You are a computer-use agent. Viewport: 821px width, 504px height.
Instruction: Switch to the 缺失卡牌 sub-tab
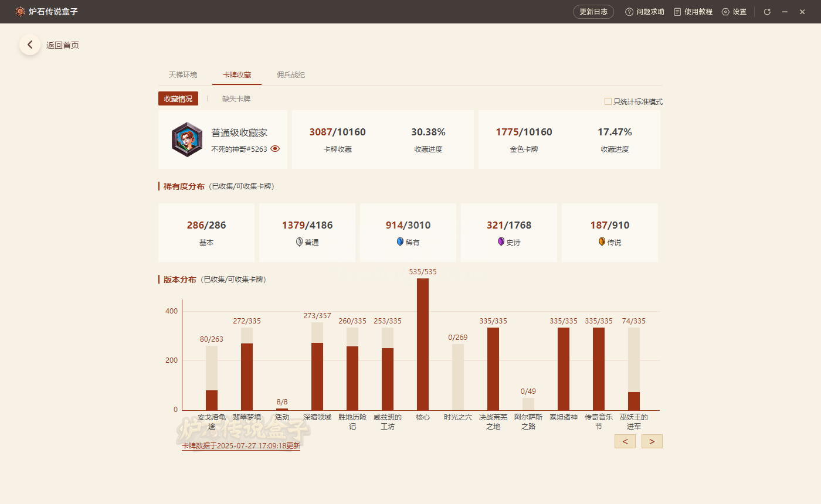[236, 99]
